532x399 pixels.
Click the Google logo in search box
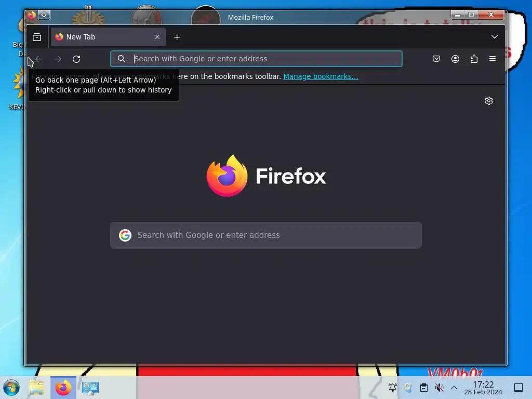pyautogui.click(x=125, y=235)
